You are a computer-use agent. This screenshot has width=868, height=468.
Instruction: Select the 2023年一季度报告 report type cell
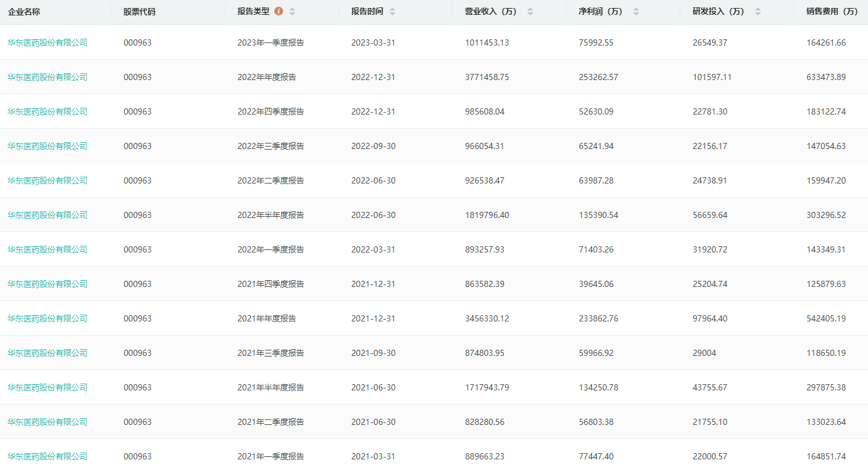pos(271,42)
